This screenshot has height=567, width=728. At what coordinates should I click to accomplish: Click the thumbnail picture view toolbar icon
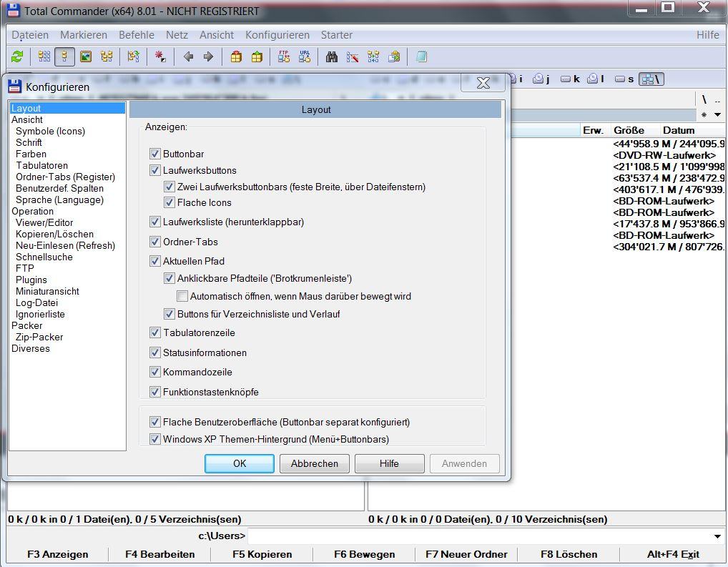coord(86,56)
